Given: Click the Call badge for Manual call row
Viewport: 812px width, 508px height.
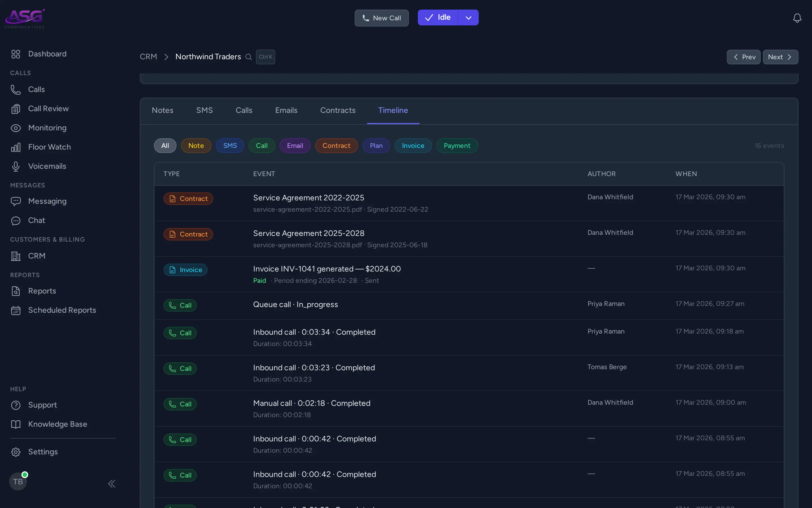Looking at the screenshot, I should (180, 404).
